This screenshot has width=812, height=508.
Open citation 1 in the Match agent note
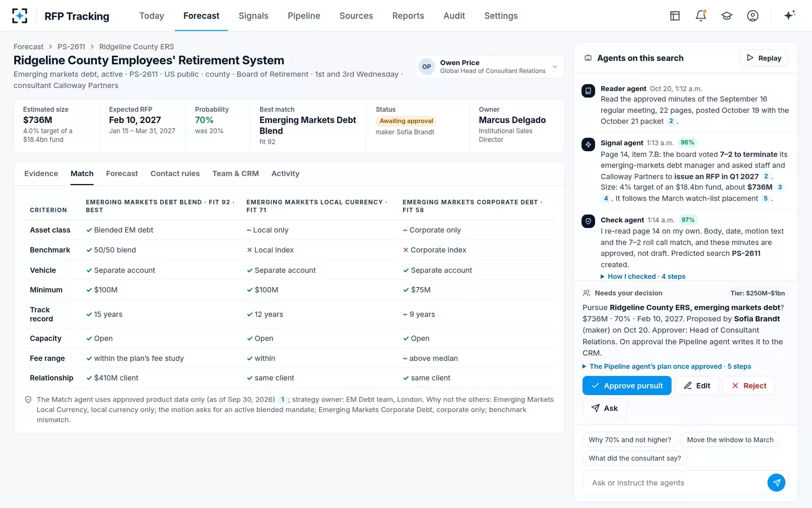[x=283, y=400]
